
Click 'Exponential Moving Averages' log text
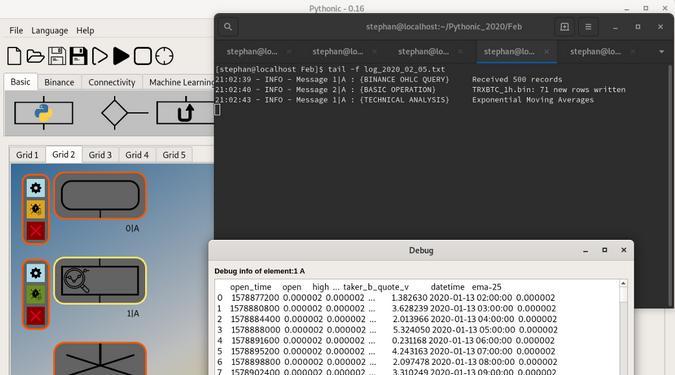click(x=533, y=100)
